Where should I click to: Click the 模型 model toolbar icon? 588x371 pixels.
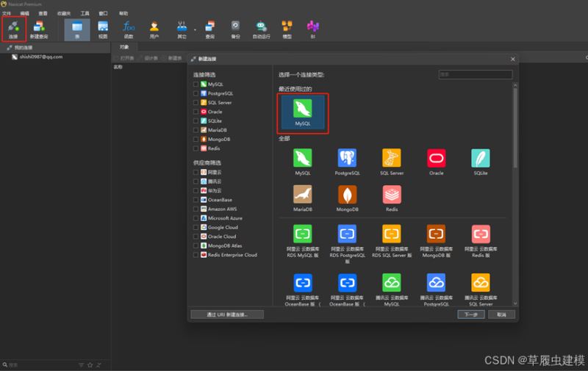pos(287,30)
